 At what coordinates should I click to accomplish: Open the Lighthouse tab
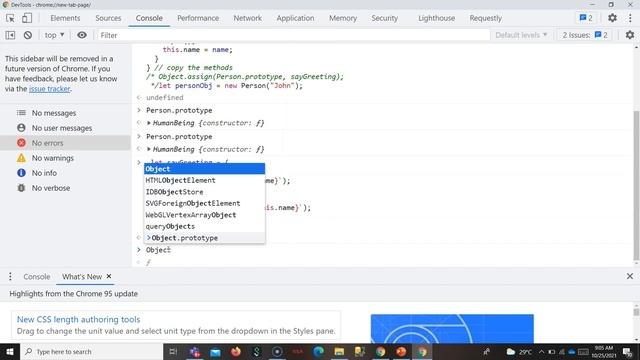[436, 18]
